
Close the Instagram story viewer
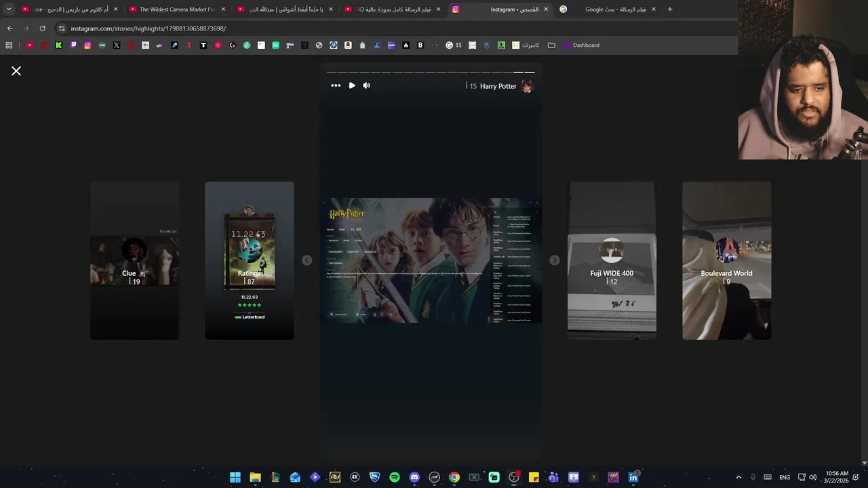pos(16,71)
